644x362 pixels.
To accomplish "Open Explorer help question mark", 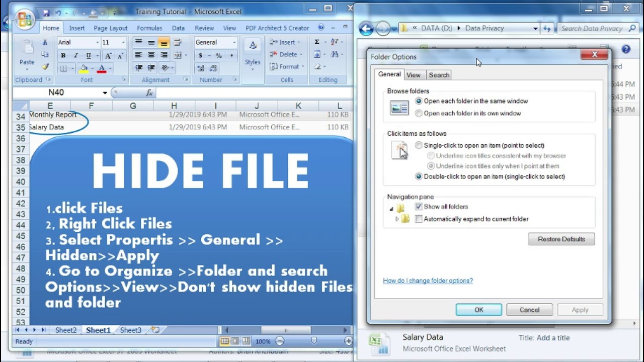I will click(626, 49).
